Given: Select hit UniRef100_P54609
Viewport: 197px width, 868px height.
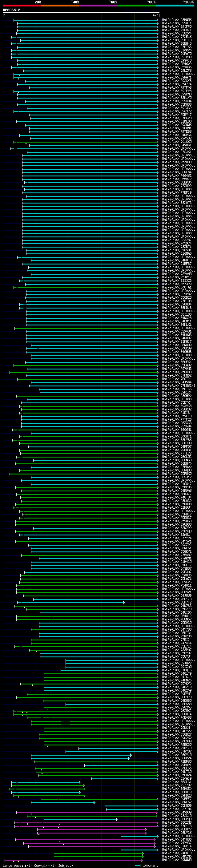Looking at the screenshot, I should [x=177, y=64].
